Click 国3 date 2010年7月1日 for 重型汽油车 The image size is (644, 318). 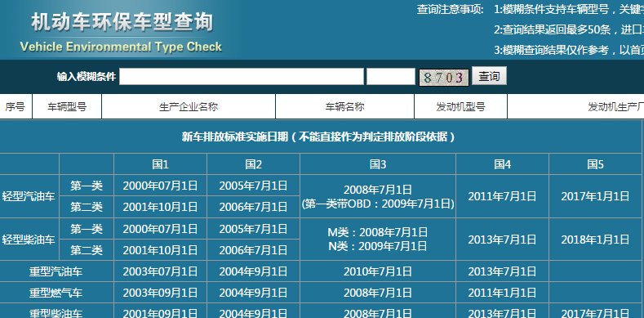tap(378, 271)
